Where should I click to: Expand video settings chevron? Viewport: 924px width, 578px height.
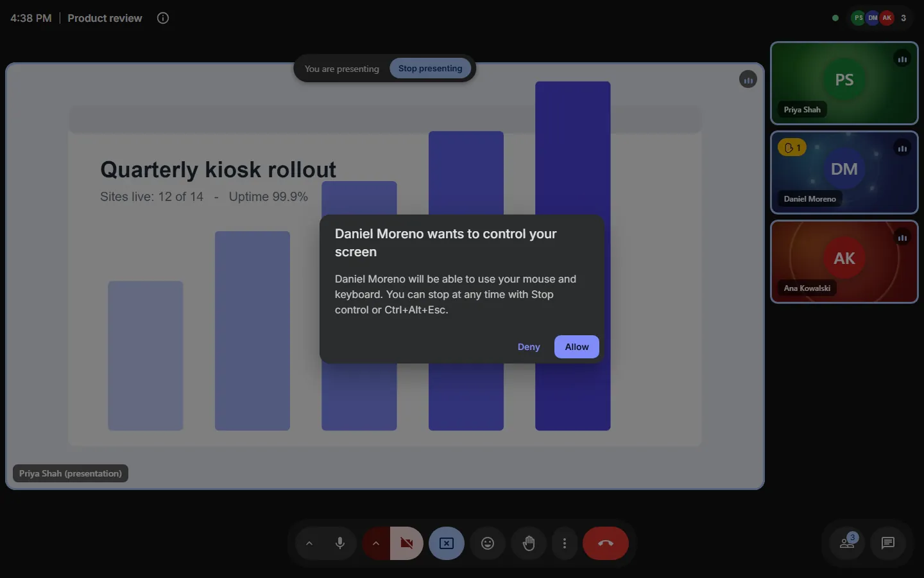(x=376, y=543)
